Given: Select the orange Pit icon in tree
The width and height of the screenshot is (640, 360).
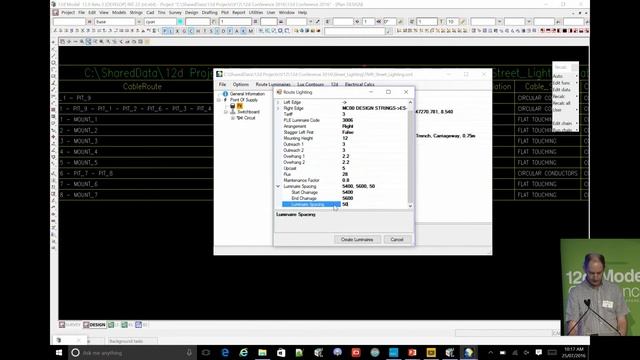Looking at the screenshot, I should 240,106.
